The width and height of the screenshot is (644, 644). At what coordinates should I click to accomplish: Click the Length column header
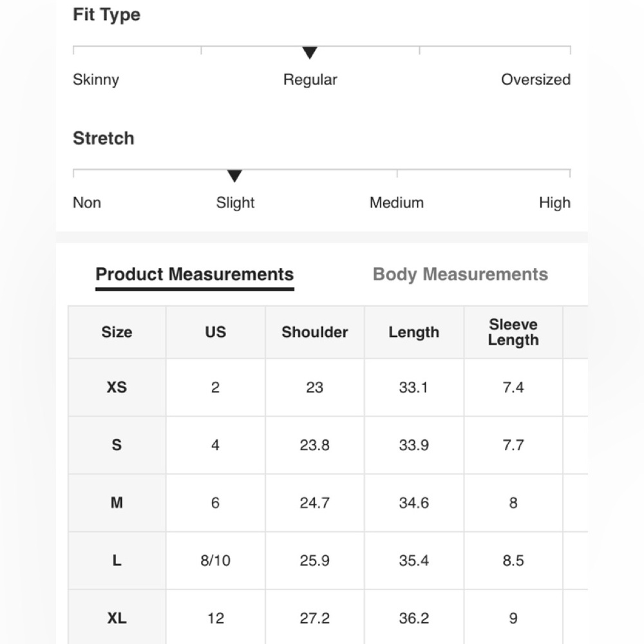tap(414, 332)
